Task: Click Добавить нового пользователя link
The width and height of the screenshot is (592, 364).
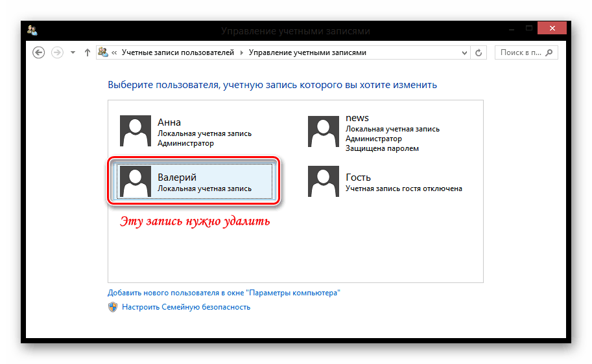Action: pyautogui.click(x=224, y=293)
